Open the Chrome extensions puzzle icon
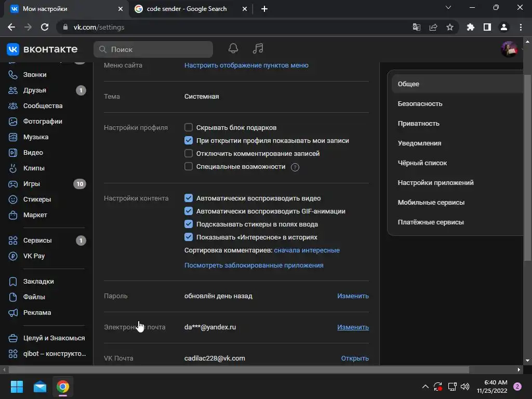 click(471, 27)
